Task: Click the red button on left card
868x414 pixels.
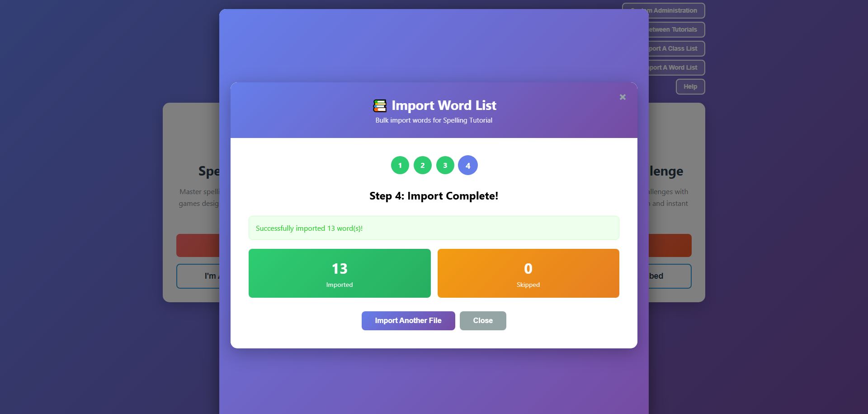Action: coord(198,245)
